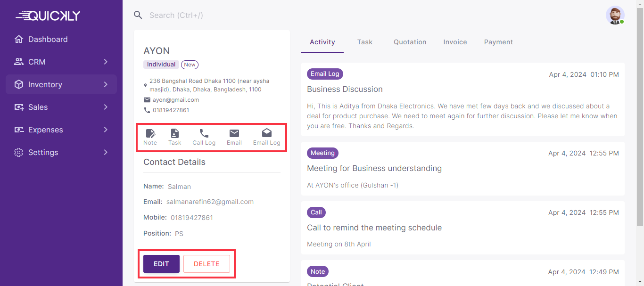Image resolution: width=644 pixels, height=286 pixels.
Task: Open the Invoice tab
Action: tap(455, 42)
